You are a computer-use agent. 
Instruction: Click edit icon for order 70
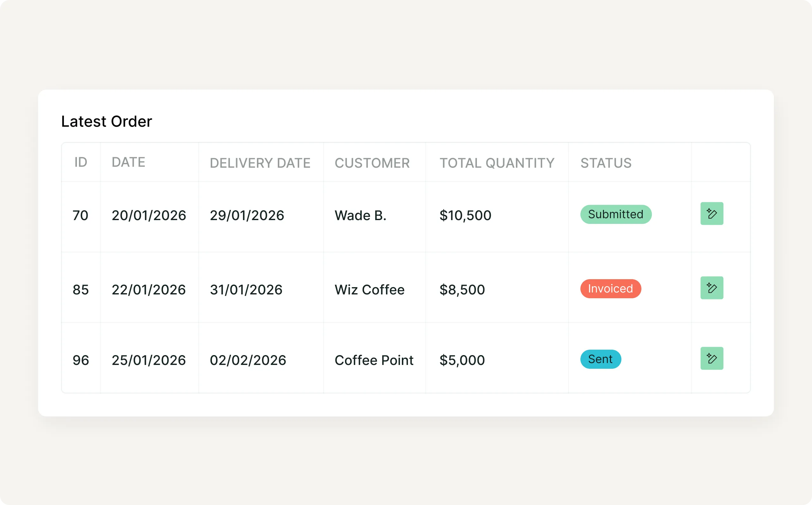point(712,213)
